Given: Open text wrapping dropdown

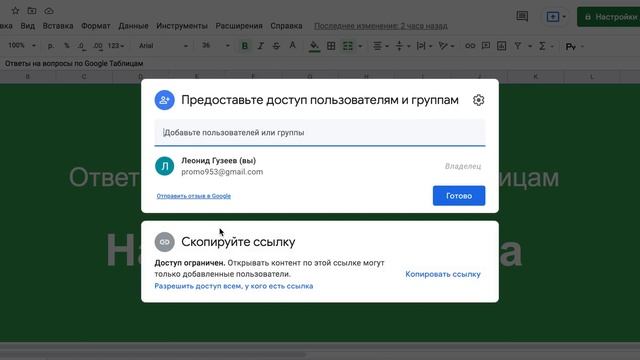Looking at the screenshot, I should pos(424,46).
